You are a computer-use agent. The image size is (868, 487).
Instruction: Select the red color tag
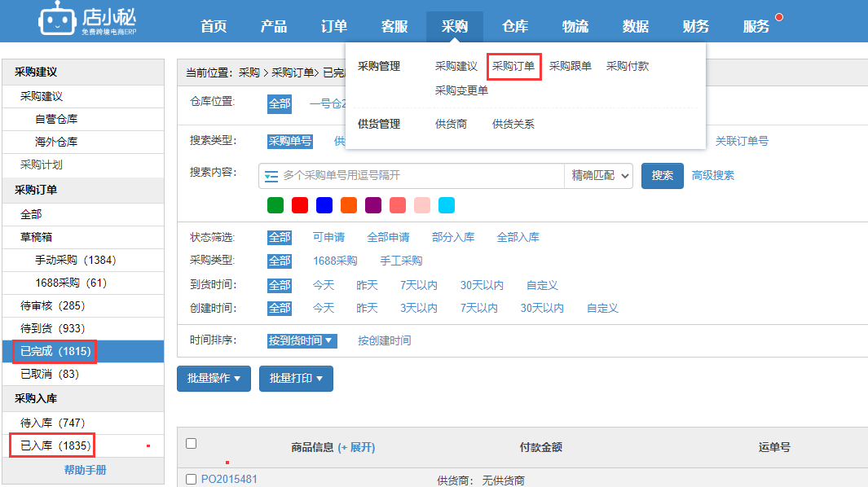[x=299, y=205]
